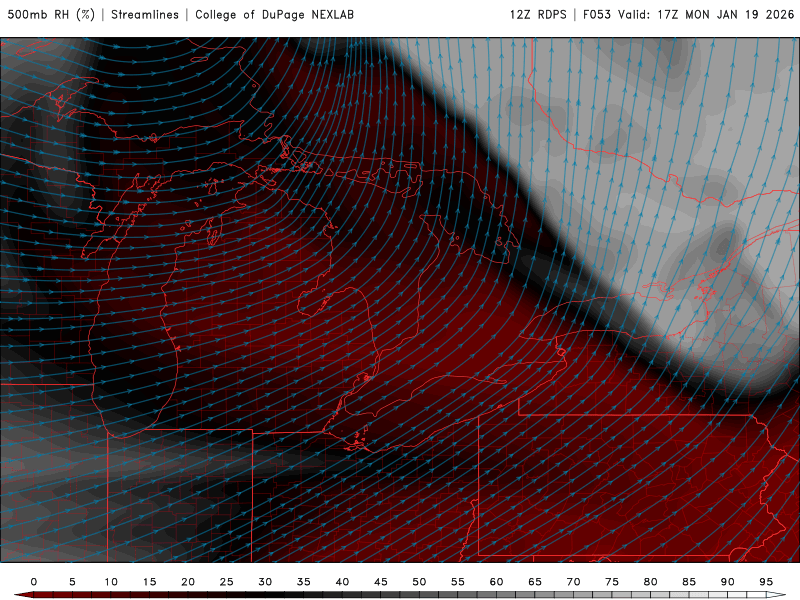This screenshot has width=800, height=600.
Task: Select the "Streamlines" label in header
Action: 145,14
